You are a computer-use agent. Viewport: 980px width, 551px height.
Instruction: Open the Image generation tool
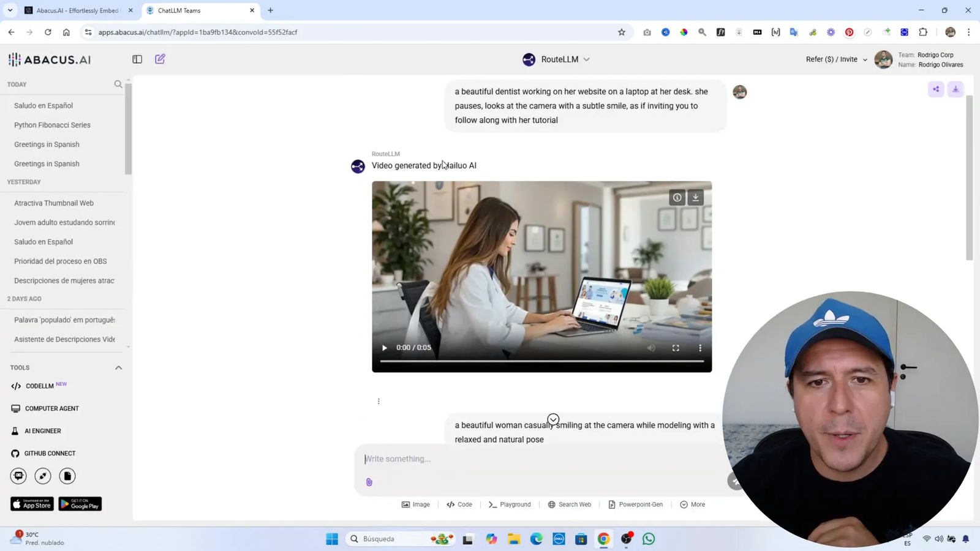[416, 504]
